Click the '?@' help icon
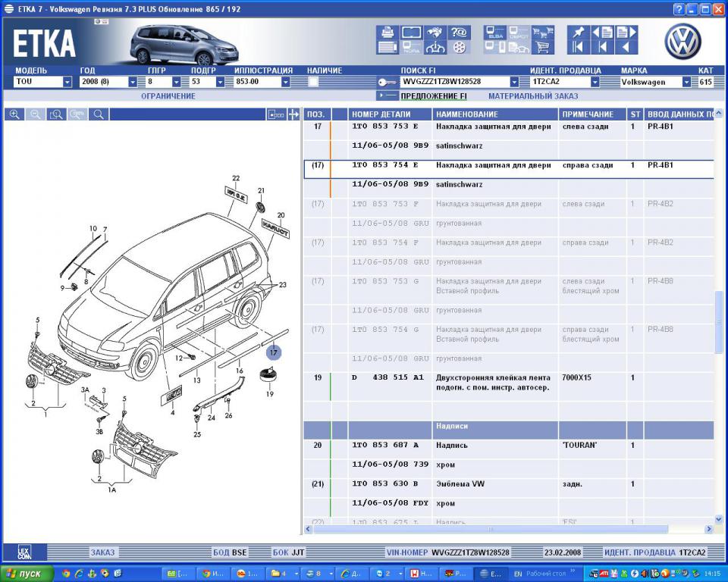The width and height of the screenshot is (728, 582). 459,33
